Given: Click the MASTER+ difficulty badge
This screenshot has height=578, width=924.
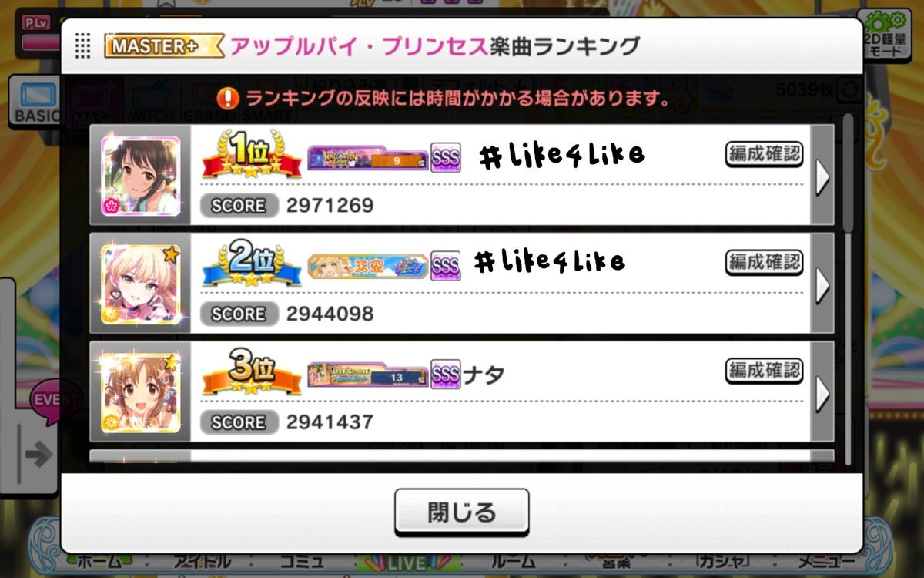Looking at the screenshot, I should coord(163,46).
